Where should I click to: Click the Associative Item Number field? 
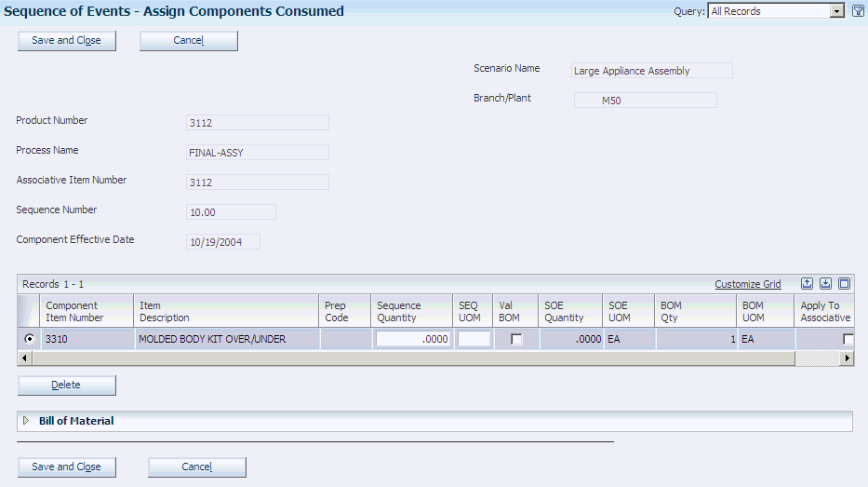point(258,183)
